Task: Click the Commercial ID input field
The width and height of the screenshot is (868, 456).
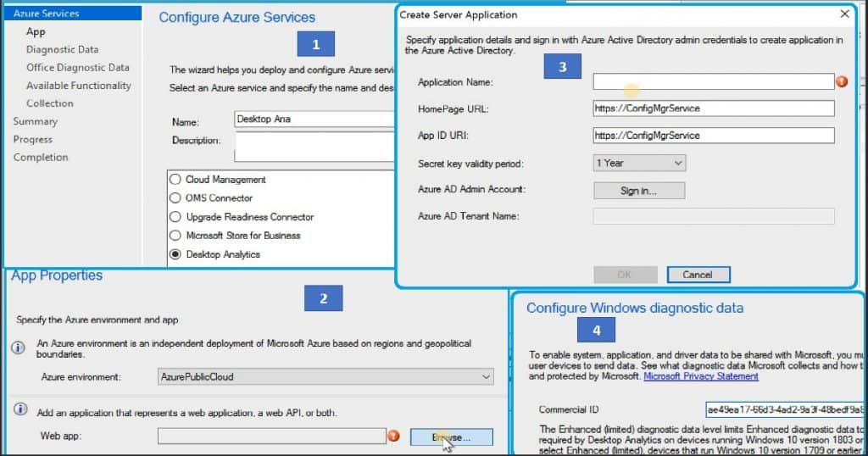Action: [x=785, y=410]
